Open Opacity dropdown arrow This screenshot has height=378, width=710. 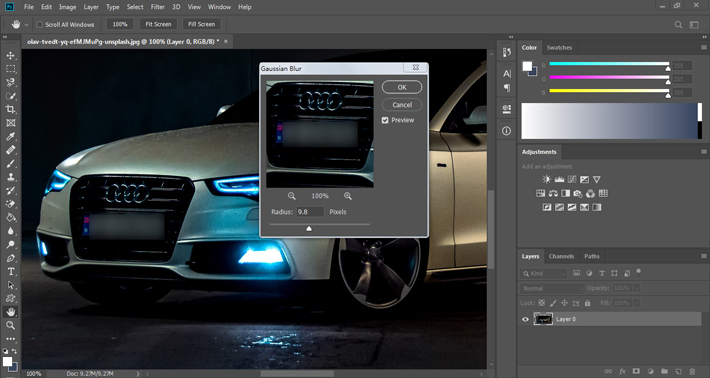coord(637,288)
